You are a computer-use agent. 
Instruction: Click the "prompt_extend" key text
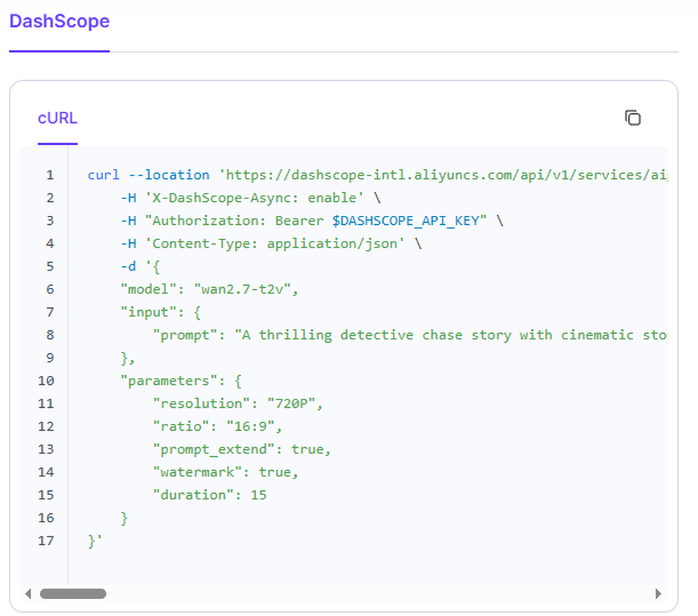[214, 449]
